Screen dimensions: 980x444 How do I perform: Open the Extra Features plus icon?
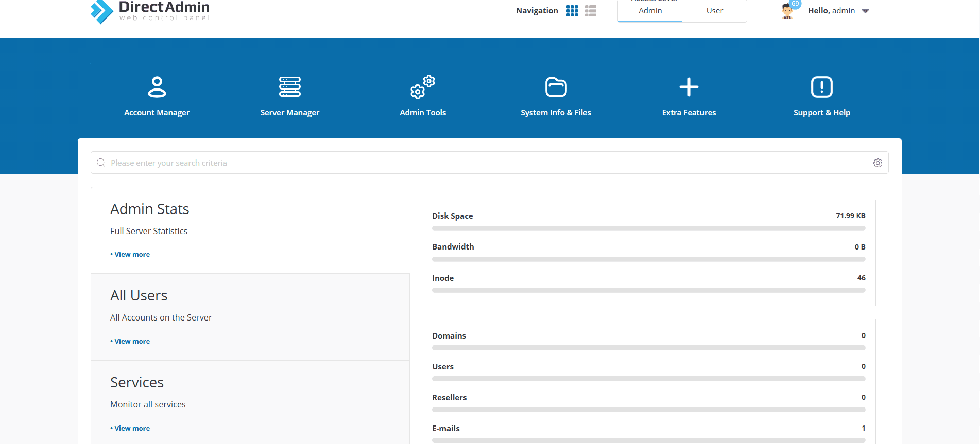point(689,87)
